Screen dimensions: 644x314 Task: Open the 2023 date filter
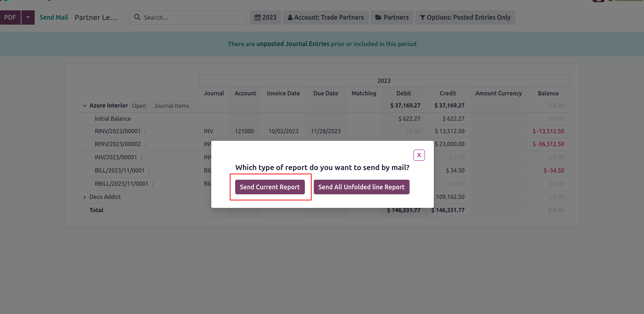(266, 18)
